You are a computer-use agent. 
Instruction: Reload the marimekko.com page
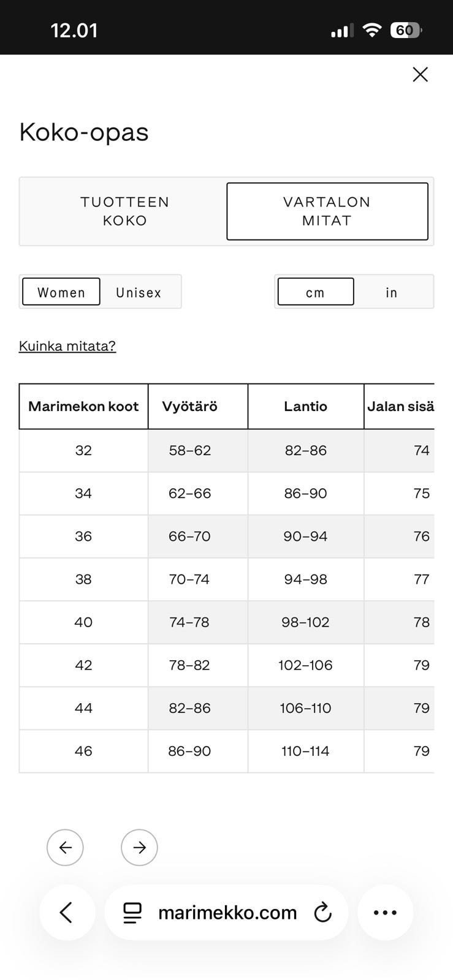coord(322,913)
